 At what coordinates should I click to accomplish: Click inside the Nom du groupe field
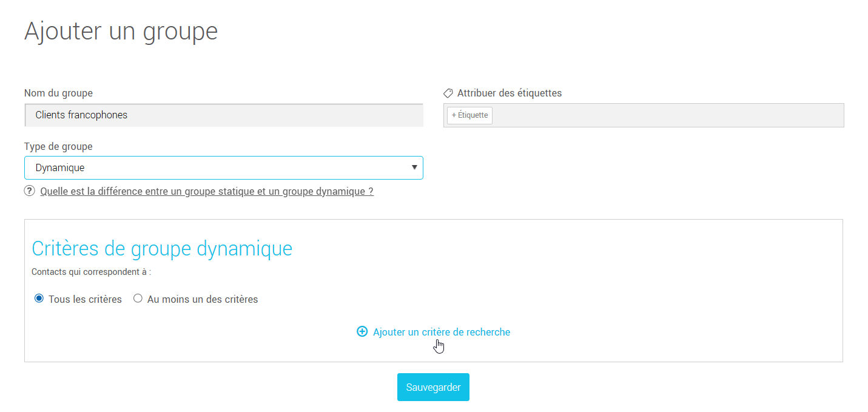tap(223, 115)
